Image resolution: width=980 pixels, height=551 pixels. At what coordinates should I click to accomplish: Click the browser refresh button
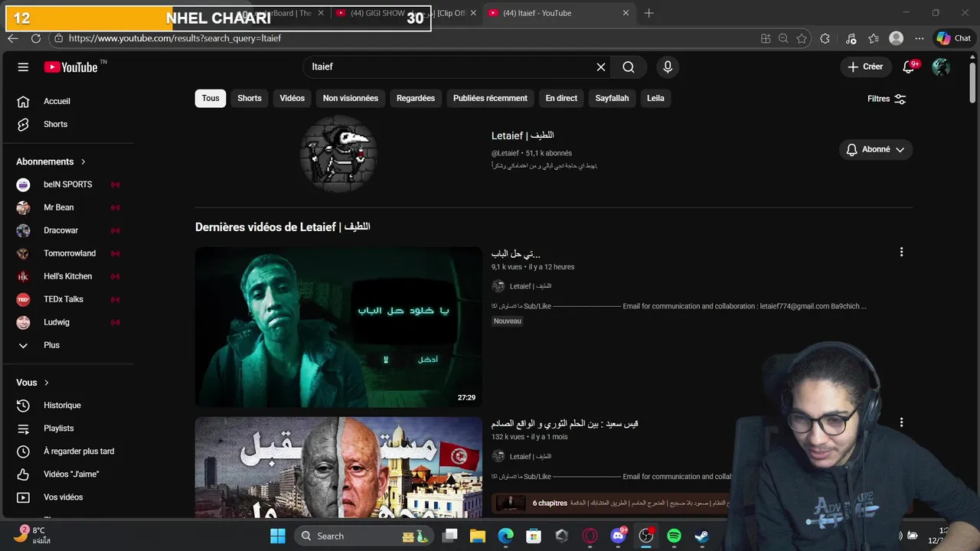tap(36, 38)
